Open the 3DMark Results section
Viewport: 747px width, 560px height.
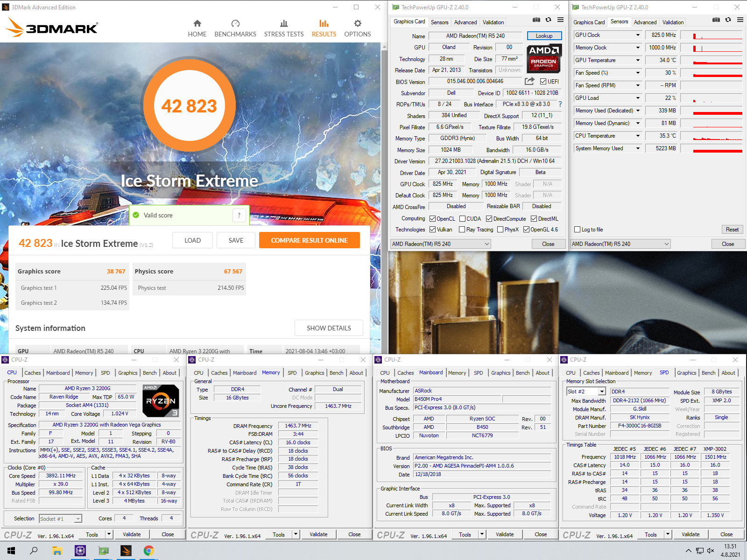point(324,28)
